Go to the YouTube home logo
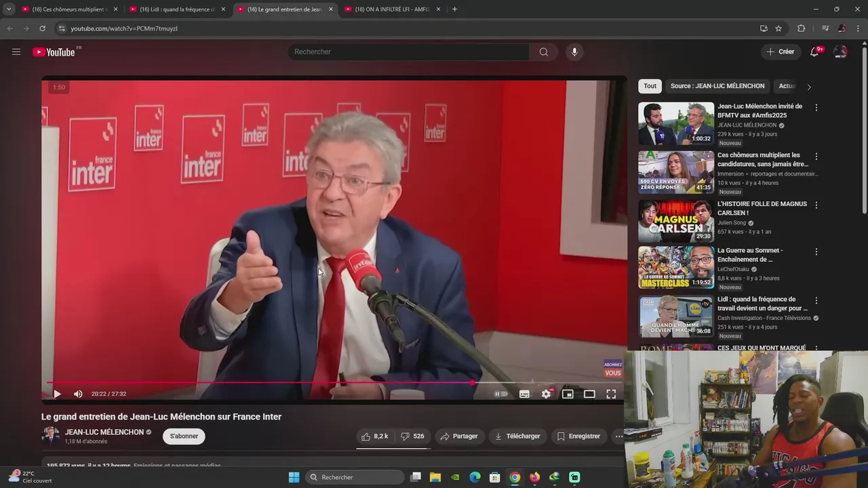 54,52
